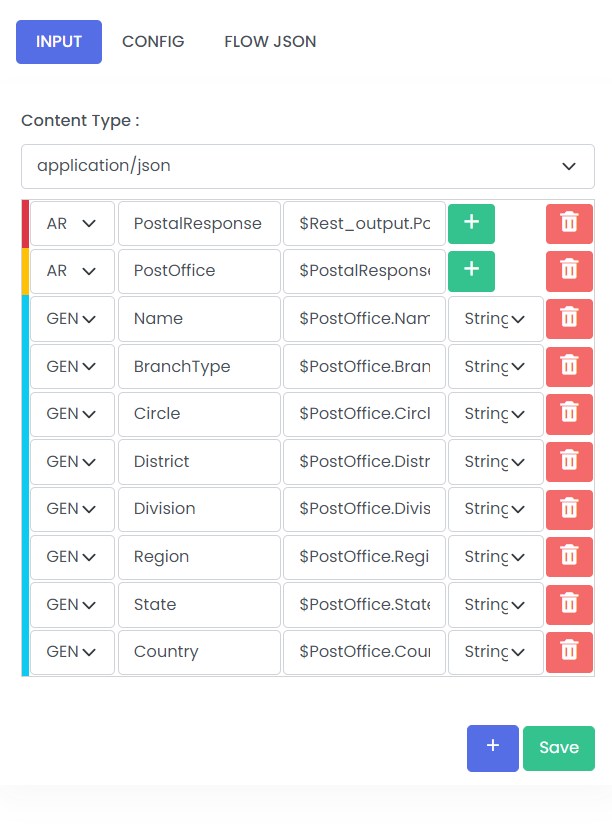Viewport: 612px width, 837px height.
Task: Change String data type for Circle
Action: (x=496, y=414)
